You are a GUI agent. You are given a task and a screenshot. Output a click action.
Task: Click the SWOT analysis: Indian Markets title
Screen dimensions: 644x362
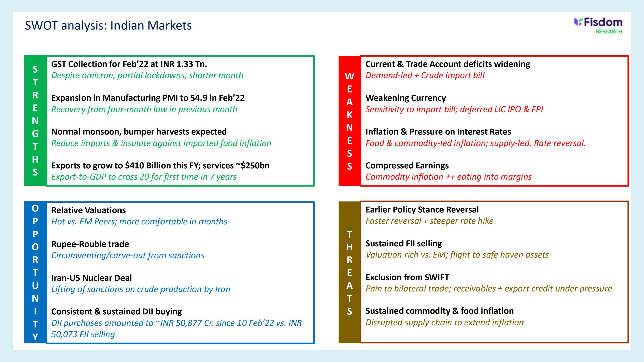coord(108,26)
